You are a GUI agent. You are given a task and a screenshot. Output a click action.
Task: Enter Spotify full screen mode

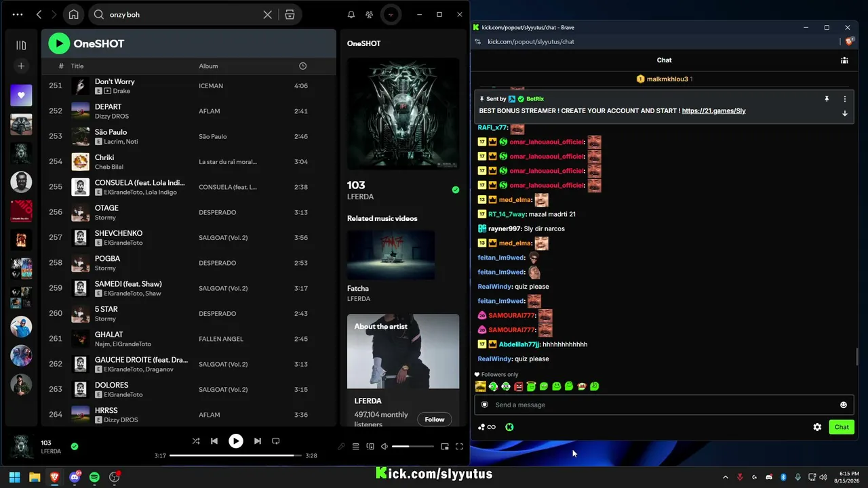[459, 447]
